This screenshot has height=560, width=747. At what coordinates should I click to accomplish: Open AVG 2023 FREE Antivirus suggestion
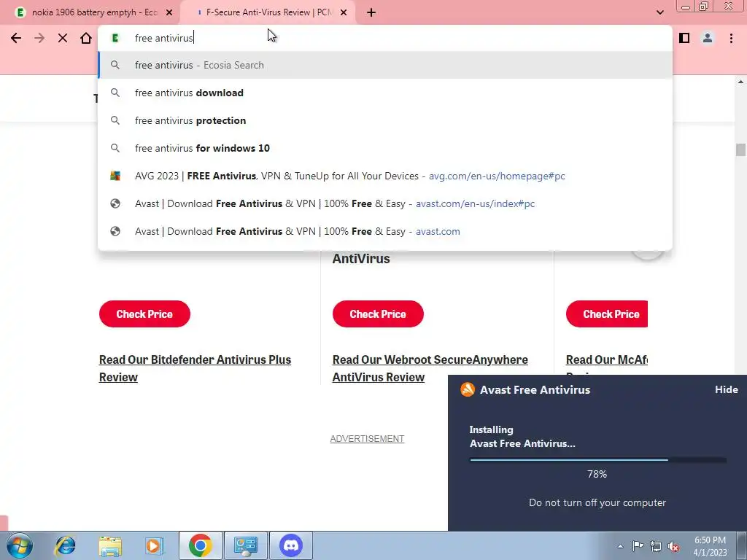click(385, 176)
